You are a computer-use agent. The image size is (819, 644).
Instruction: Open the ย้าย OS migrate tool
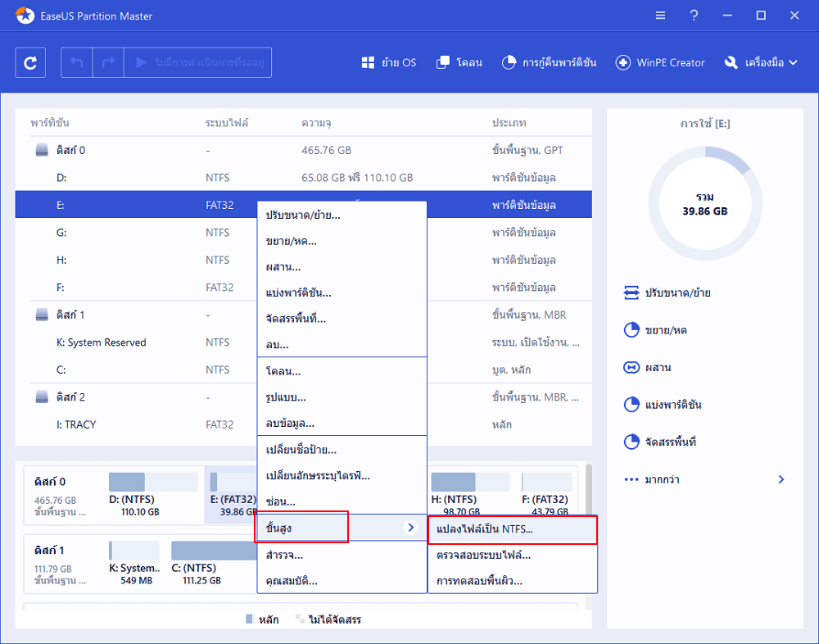pyautogui.click(x=388, y=63)
